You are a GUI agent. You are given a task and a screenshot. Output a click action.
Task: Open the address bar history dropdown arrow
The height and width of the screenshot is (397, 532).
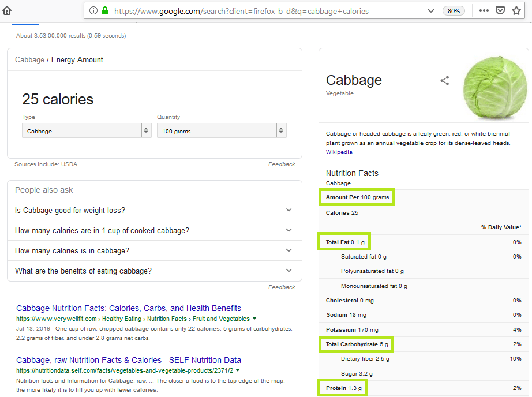(x=431, y=10)
